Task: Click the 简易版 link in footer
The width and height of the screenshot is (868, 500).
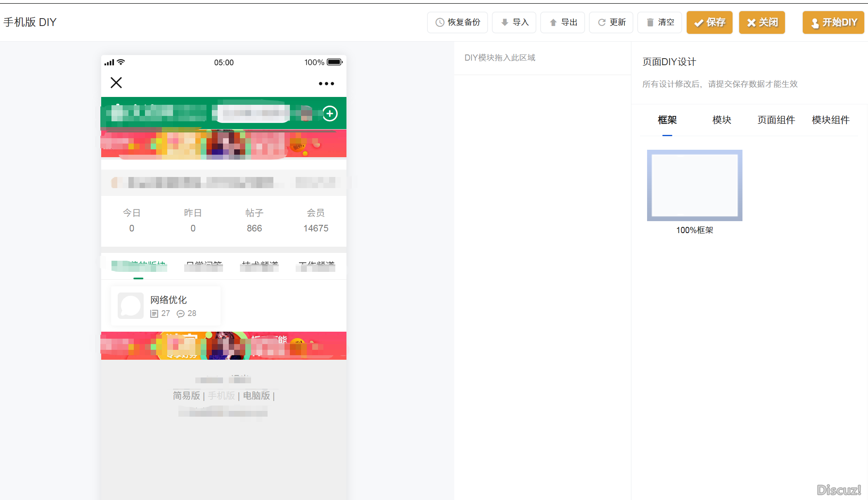Action: click(186, 396)
